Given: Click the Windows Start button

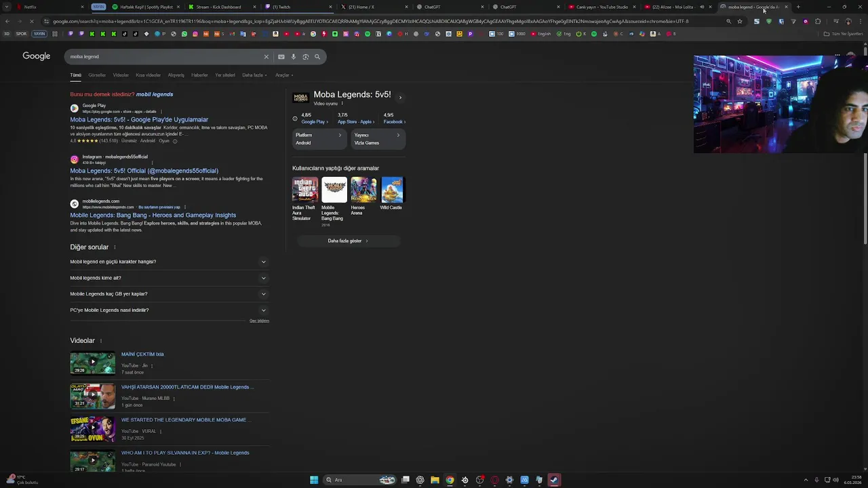Looking at the screenshot, I should tap(314, 480).
